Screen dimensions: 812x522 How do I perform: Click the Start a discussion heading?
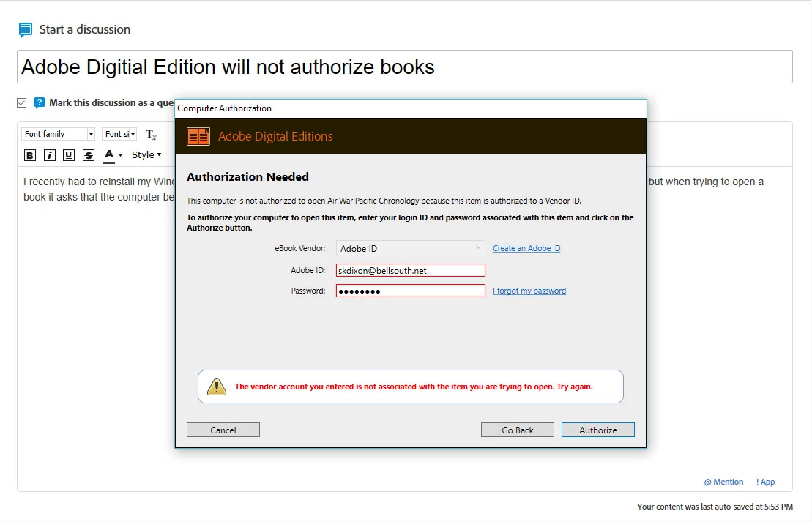click(85, 29)
